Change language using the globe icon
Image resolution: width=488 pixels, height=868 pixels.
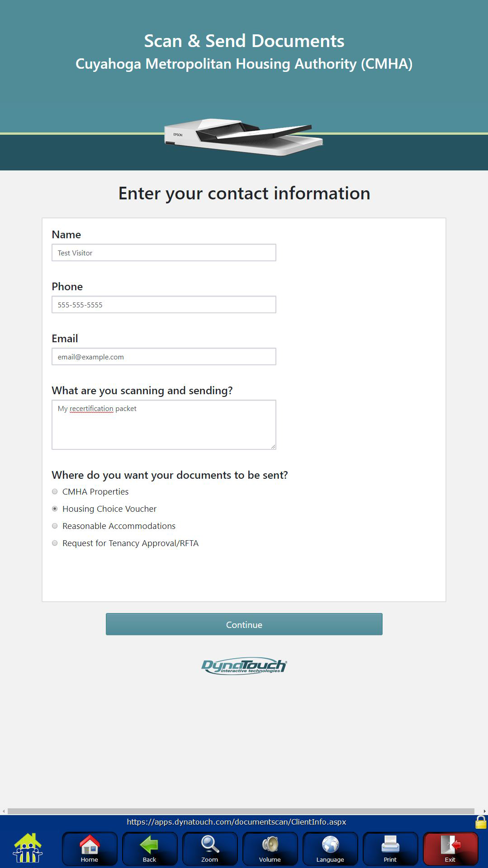coord(330,848)
